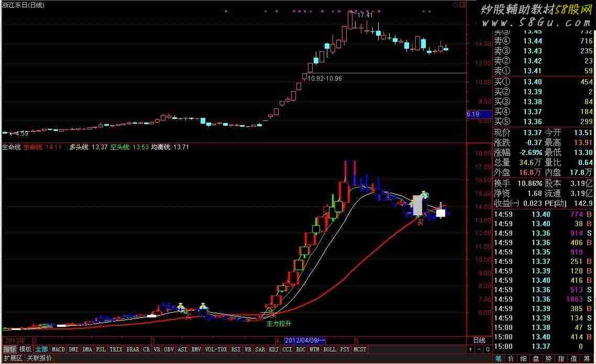The image size is (596, 364).
Task: Switch to the TRIX indicator
Action: click(116, 349)
